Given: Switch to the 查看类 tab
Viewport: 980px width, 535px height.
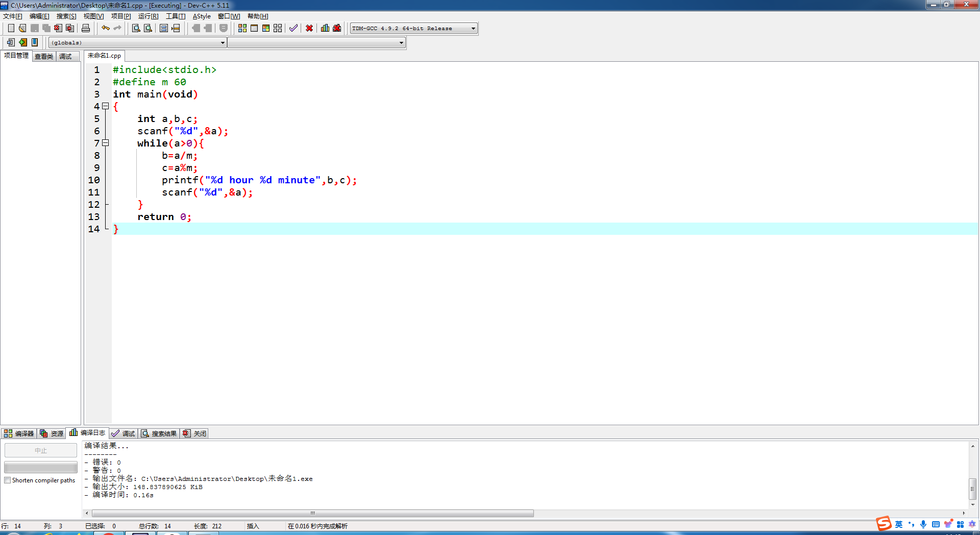Looking at the screenshot, I should (x=44, y=56).
